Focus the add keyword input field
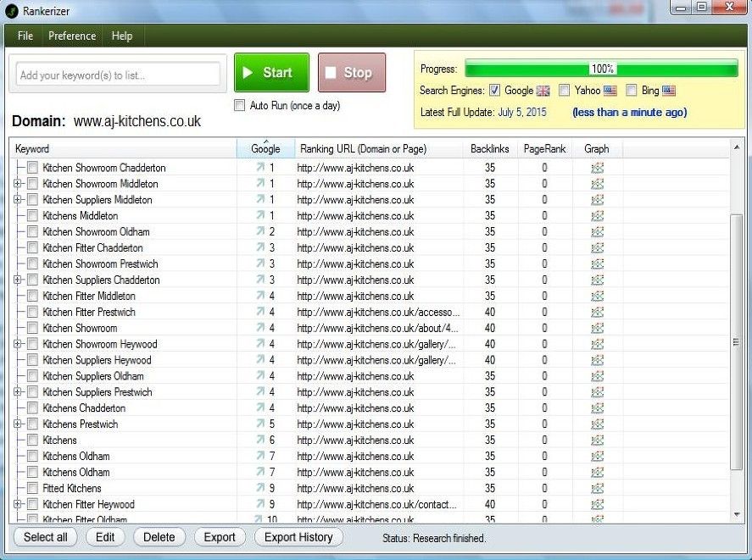This screenshot has height=560, width=752. click(118, 75)
